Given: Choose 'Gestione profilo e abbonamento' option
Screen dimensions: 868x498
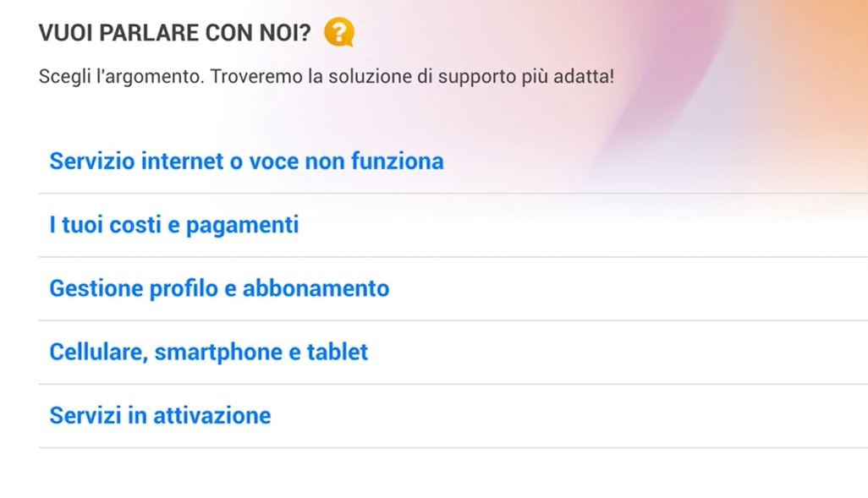Looking at the screenshot, I should coord(219,288).
